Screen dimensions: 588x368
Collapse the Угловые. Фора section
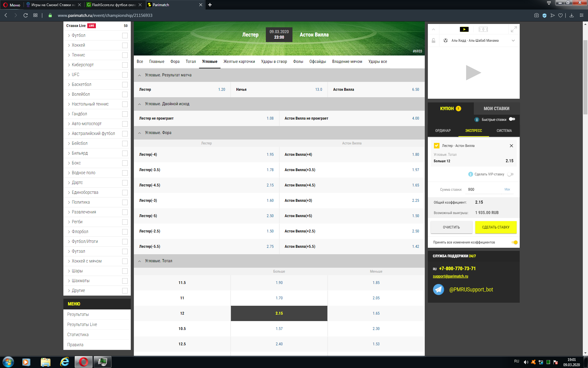point(139,133)
